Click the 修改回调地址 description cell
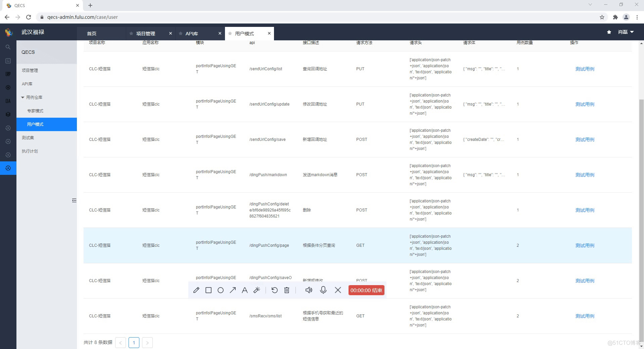The width and height of the screenshot is (644, 349). 315,104
